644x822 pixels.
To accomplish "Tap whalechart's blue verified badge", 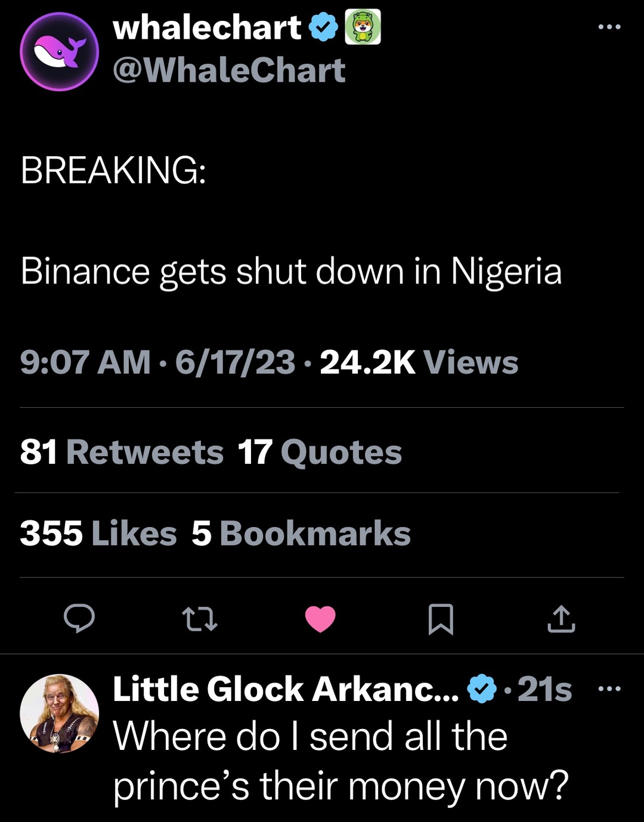I will point(324,28).
